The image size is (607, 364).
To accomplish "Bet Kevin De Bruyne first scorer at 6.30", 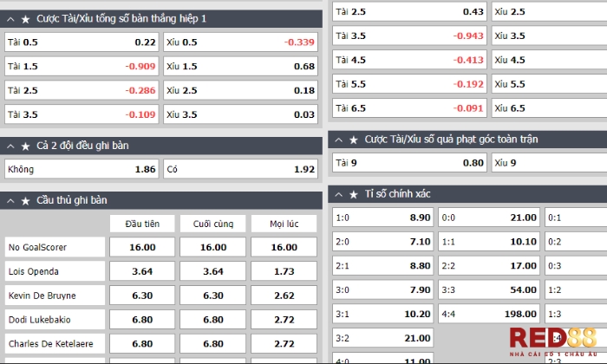I will [x=142, y=296].
